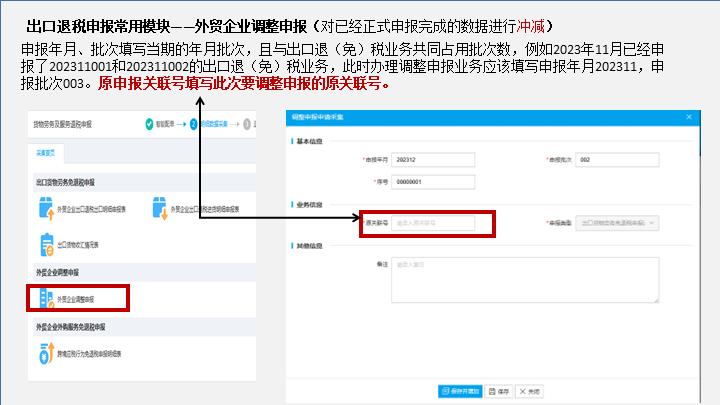The height and width of the screenshot is (405, 720).
Task: Open the 外贸企业调整申报 module icon
Action: click(46, 299)
